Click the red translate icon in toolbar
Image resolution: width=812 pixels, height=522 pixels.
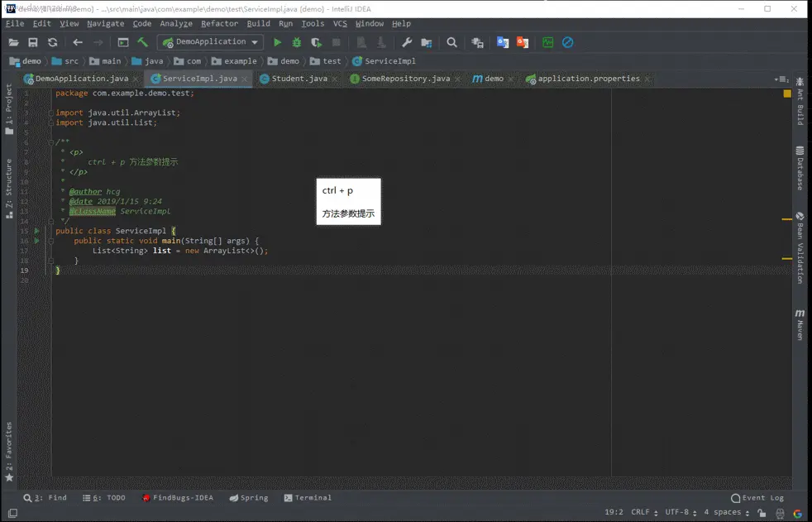(x=522, y=42)
